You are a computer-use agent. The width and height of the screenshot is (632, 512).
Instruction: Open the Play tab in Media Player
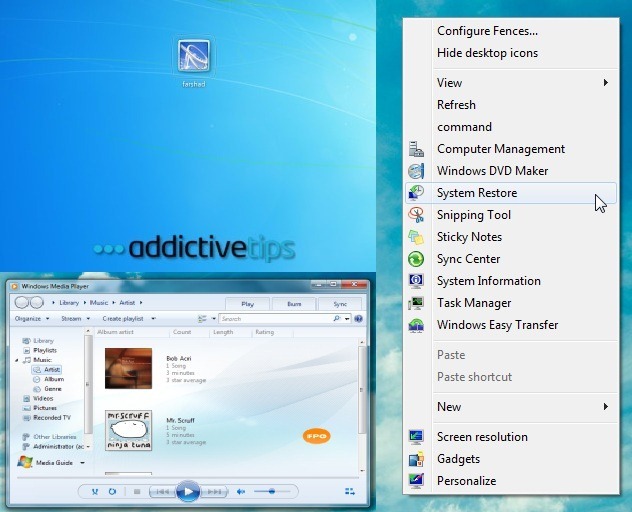click(247, 304)
